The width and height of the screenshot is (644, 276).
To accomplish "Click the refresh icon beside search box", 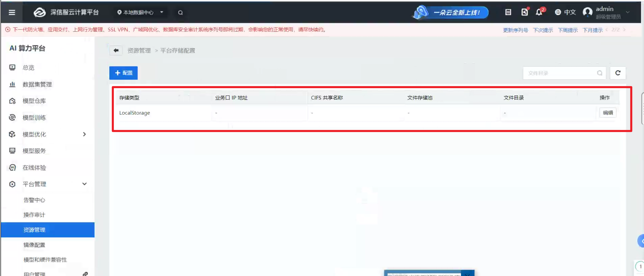I will (x=618, y=73).
